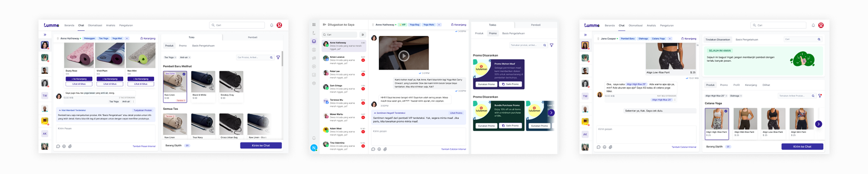Click the promo filter funnel icon in the middle screen
Viewport: 868px width, 174px height.
[x=552, y=45]
